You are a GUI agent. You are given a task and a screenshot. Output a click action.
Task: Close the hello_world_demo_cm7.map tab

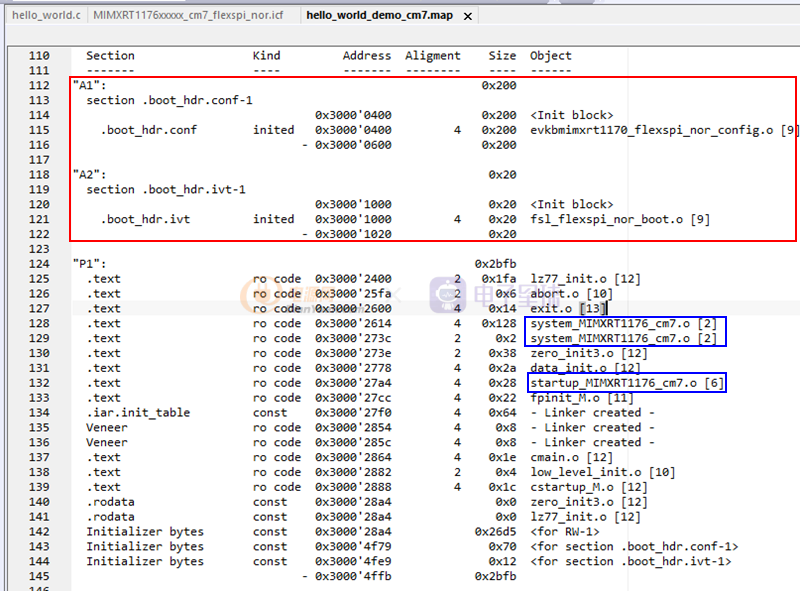(x=469, y=17)
